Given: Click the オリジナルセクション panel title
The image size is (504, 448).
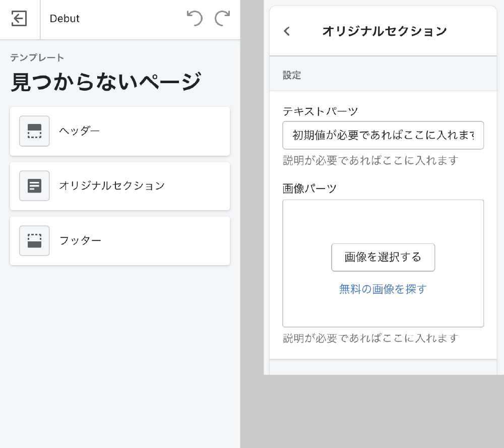Looking at the screenshot, I should 384,31.
